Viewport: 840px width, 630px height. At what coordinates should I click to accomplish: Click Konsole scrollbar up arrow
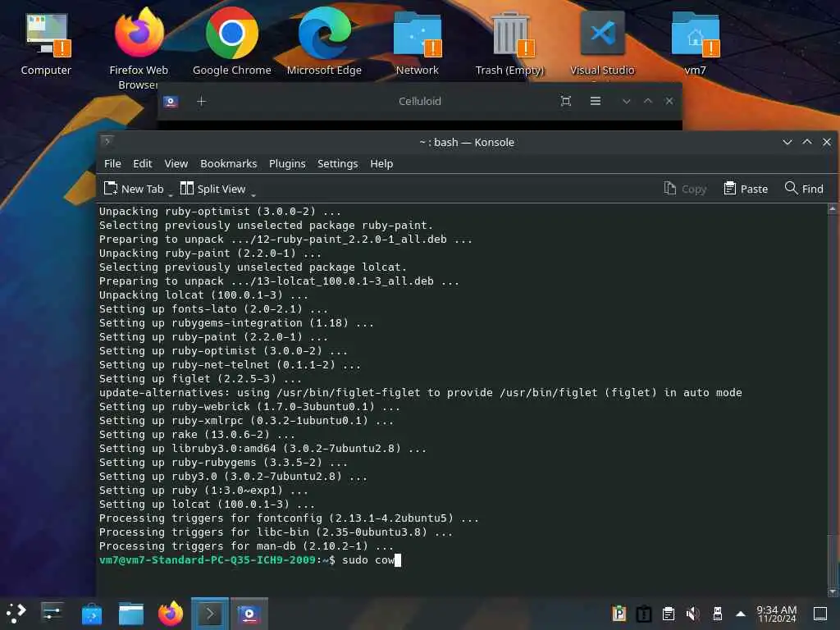click(832, 209)
